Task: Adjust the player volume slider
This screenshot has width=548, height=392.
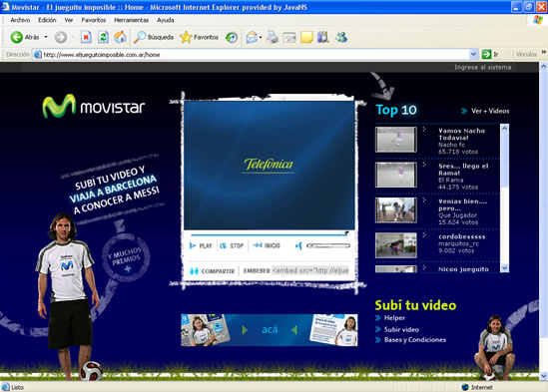Action: tap(328, 246)
